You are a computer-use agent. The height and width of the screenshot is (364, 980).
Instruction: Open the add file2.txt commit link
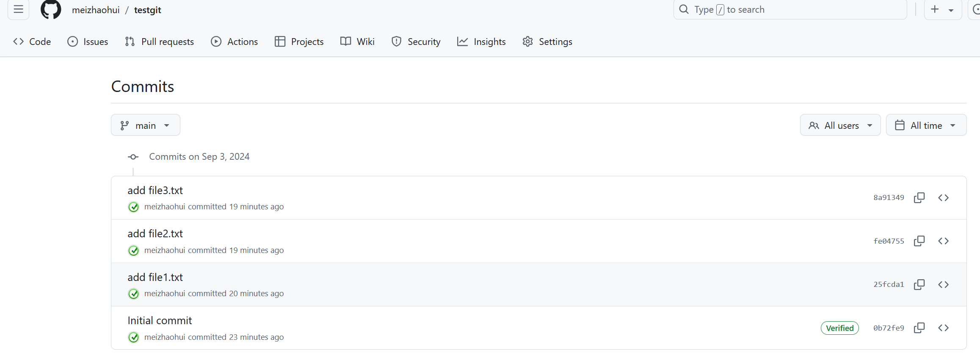point(155,234)
